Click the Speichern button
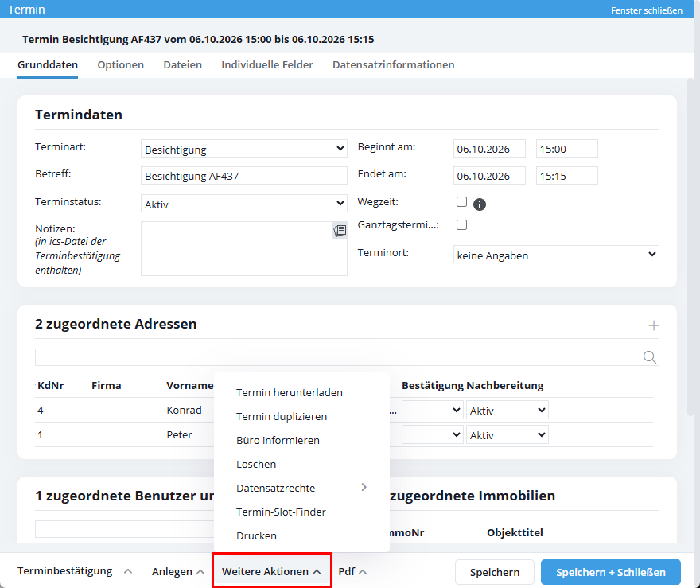The height and width of the screenshot is (588, 700). [495, 572]
